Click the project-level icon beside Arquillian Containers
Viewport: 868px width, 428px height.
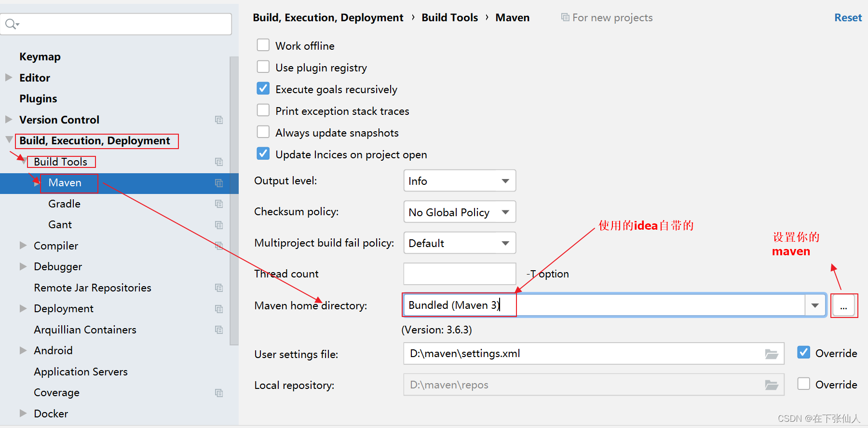[219, 330]
